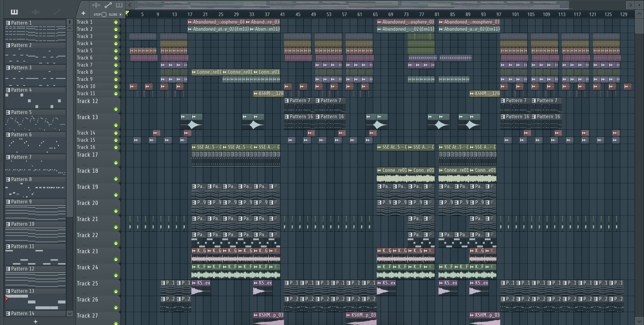644x325 pixels.
Task: Mute Track 8 using its green LED
Action: pos(116,72)
